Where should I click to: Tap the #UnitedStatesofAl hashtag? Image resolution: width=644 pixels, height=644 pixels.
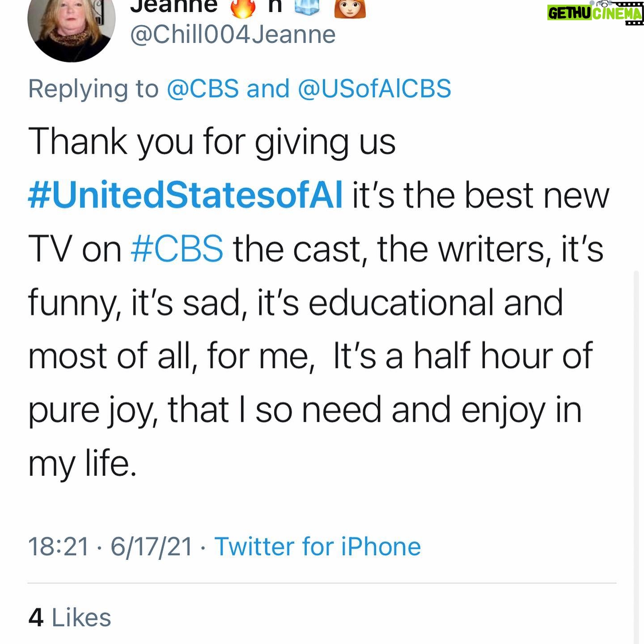[x=185, y=195]
